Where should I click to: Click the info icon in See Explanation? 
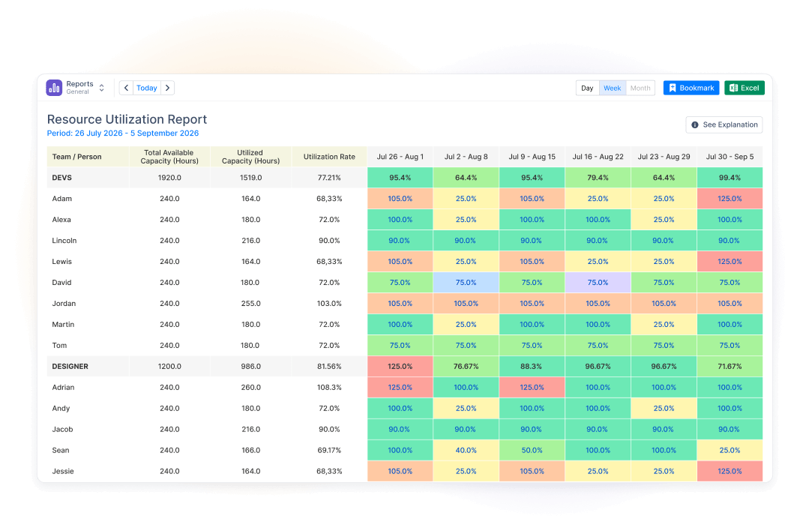(x=695, y=125)
